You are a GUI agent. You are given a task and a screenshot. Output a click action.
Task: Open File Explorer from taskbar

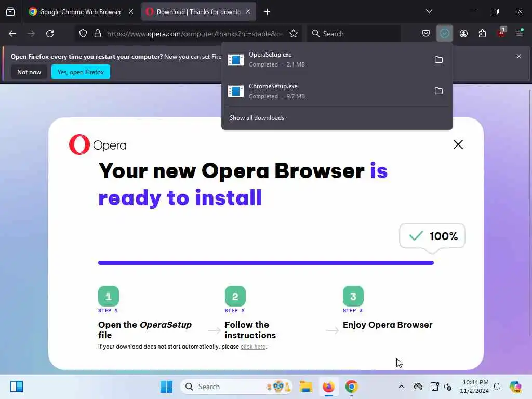click(305, 387)
